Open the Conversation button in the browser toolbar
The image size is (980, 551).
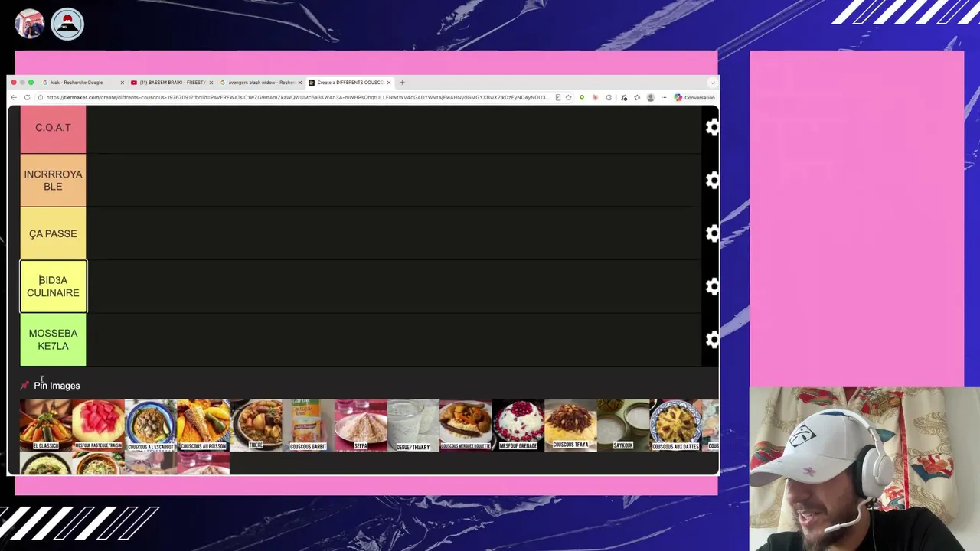694,97
